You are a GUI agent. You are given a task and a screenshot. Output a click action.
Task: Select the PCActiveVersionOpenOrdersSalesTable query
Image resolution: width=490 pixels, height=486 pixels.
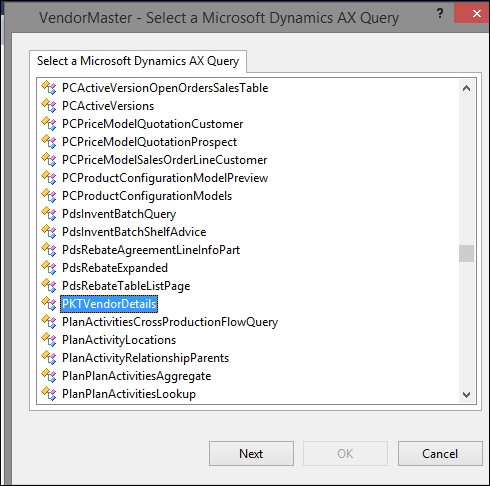pos(165,88)
